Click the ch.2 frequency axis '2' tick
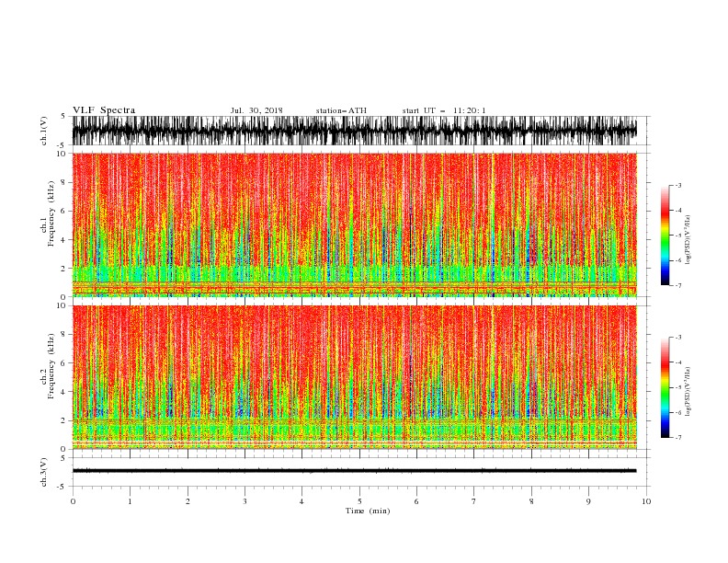Screen dimensions: 728x563 point(63,420)
